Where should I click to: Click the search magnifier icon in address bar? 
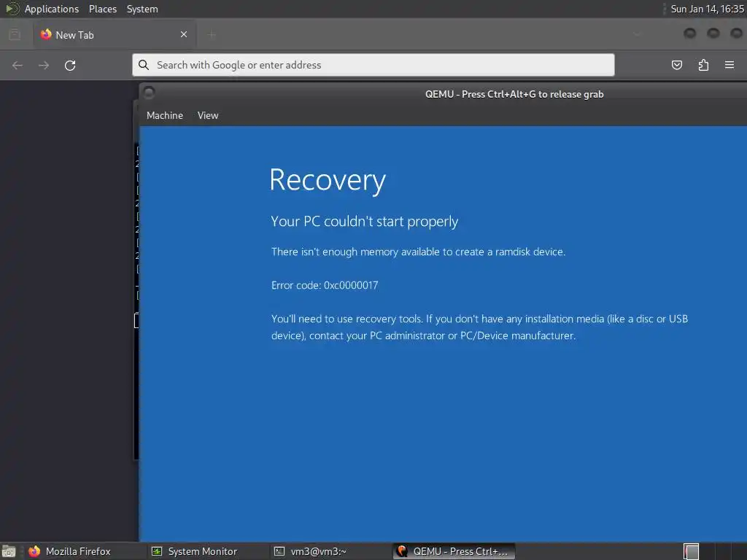[144, 65]
